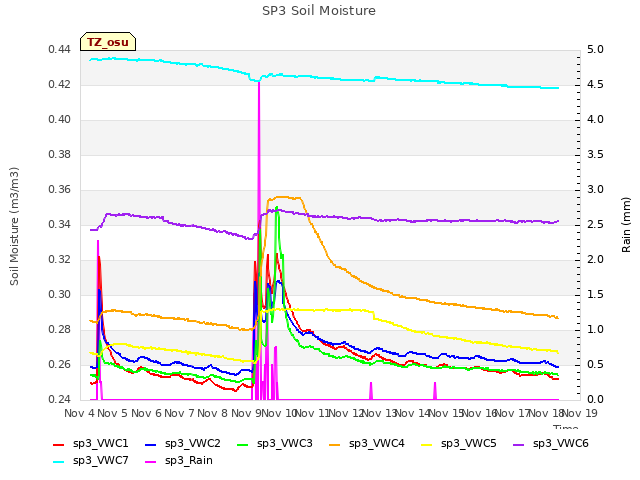The width and height of the screenshot is (640, 480).
Task: Click the Nov 5 date tick label
Action: tap(113, 413)
